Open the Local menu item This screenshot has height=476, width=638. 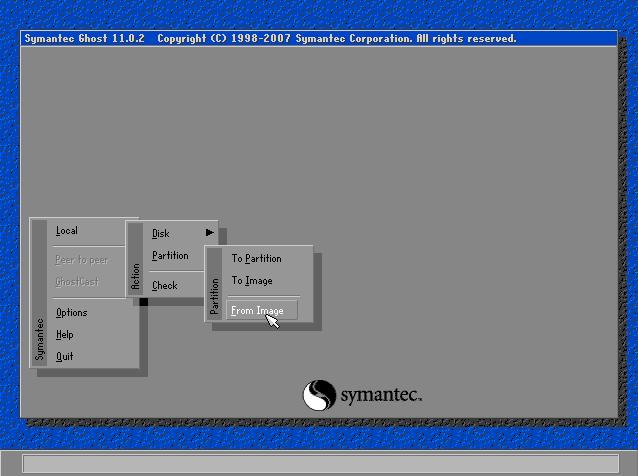click(x=67, y=231)
